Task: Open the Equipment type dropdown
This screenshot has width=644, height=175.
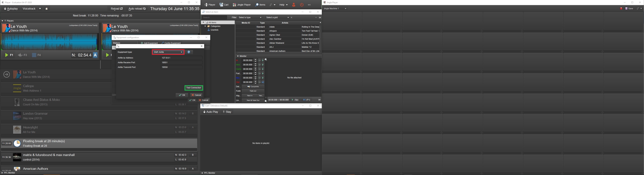Action: pos(168,52)
